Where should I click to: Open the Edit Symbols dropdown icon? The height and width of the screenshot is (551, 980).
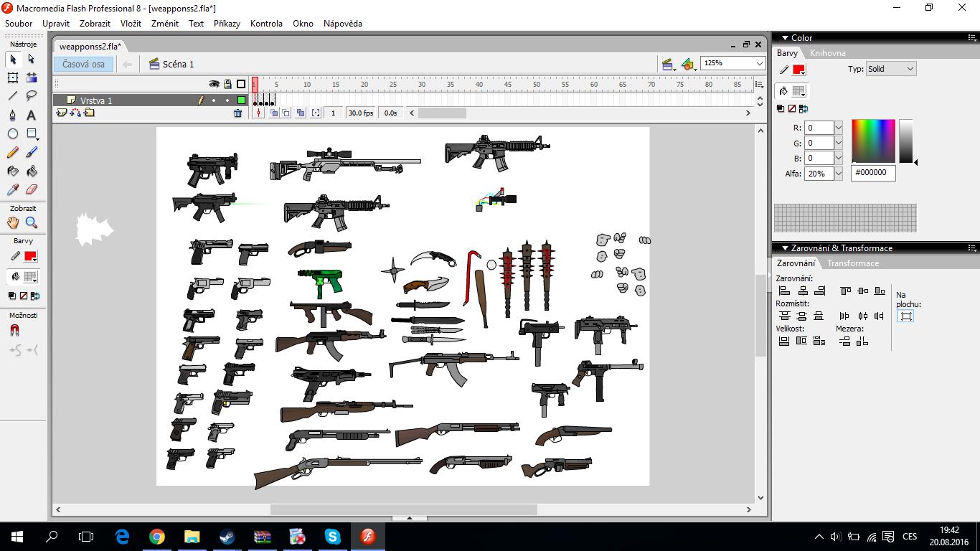(688, 64)
